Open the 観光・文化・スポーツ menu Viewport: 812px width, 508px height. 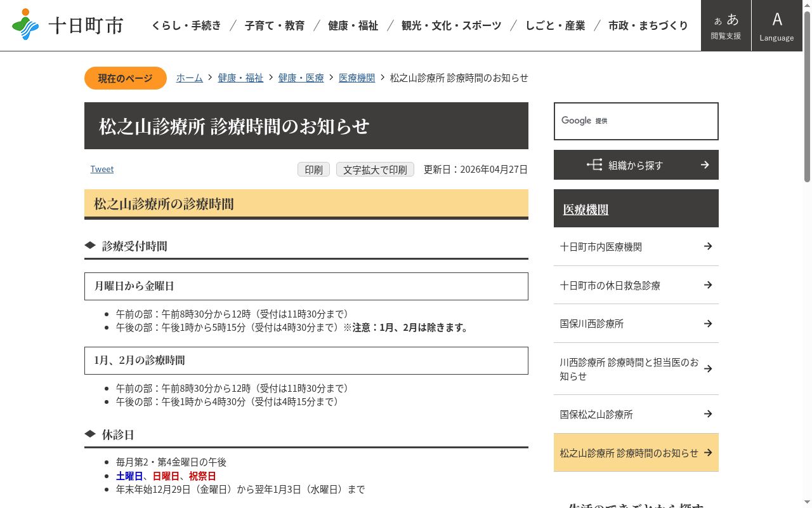tap(452, 25)
